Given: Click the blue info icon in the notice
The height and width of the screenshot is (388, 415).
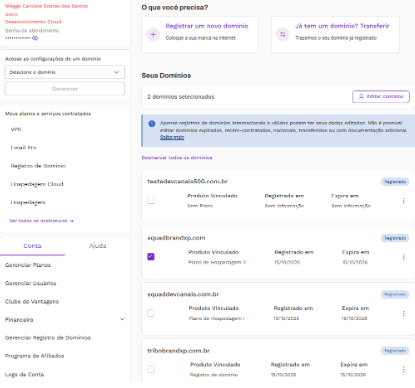Looking at the screenshot, I should pyautogui.click(x=152, y=124).
